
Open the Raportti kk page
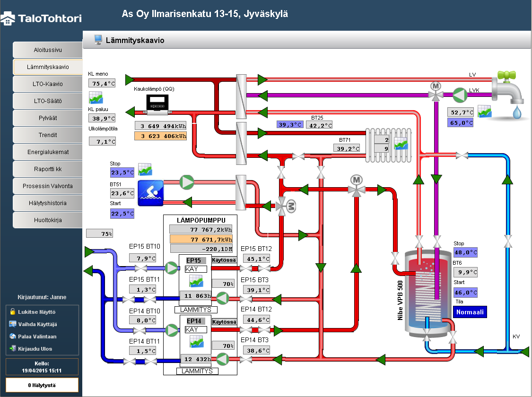coord(47,169)
